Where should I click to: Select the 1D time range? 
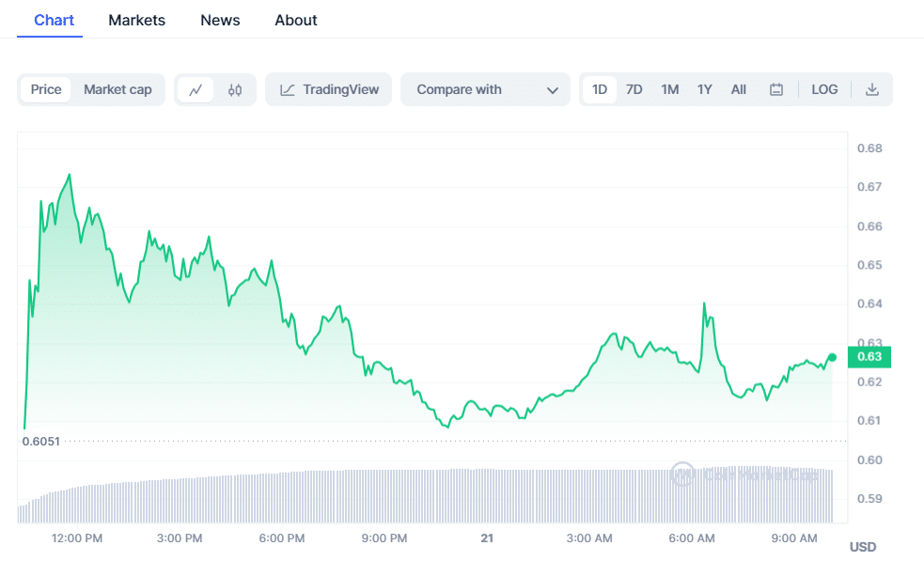coord(600,90)
